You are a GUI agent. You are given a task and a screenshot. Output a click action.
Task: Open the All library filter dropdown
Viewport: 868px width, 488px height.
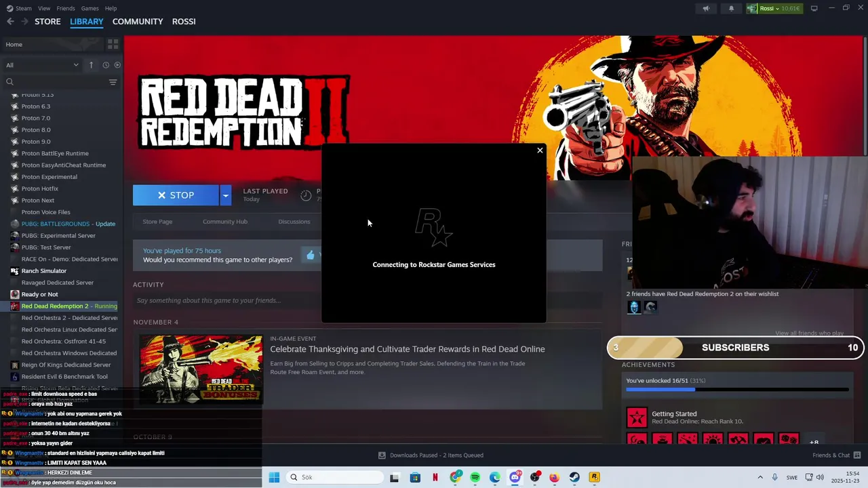(42, 65)
